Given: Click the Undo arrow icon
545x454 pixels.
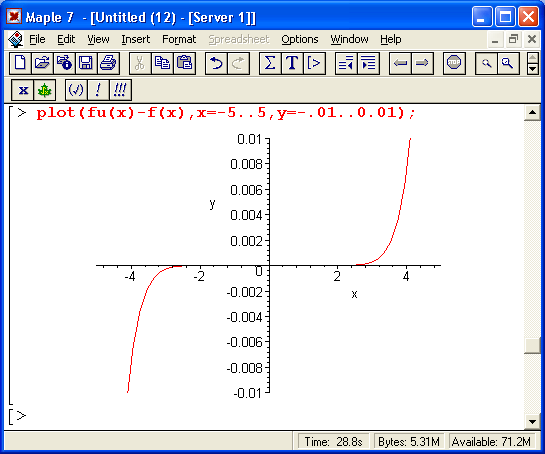Looking at the screenshot, I should tap(216, 63).
